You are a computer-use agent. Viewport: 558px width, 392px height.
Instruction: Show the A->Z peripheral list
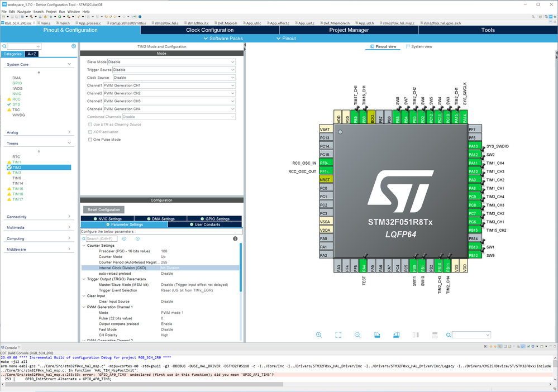tap(32, 54)
